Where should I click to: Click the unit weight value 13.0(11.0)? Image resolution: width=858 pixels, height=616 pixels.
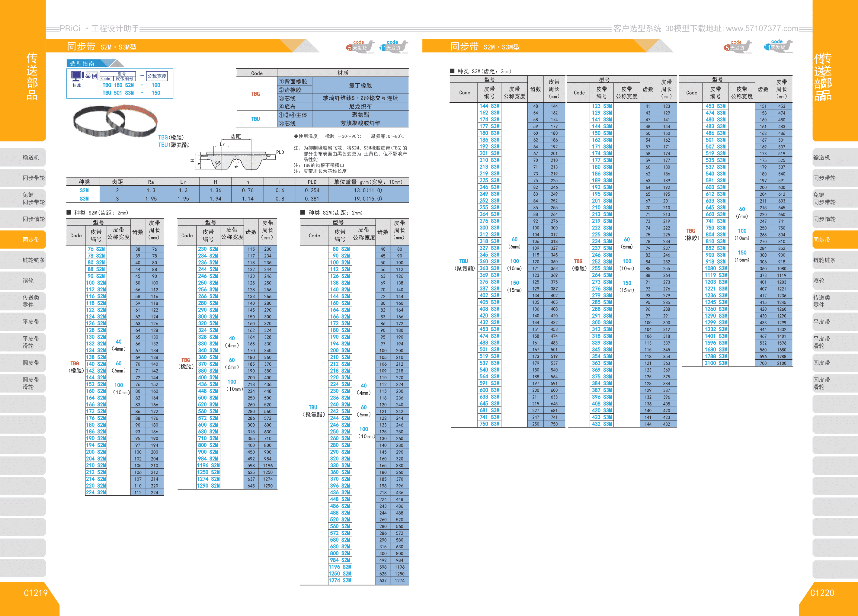[368, 190]
